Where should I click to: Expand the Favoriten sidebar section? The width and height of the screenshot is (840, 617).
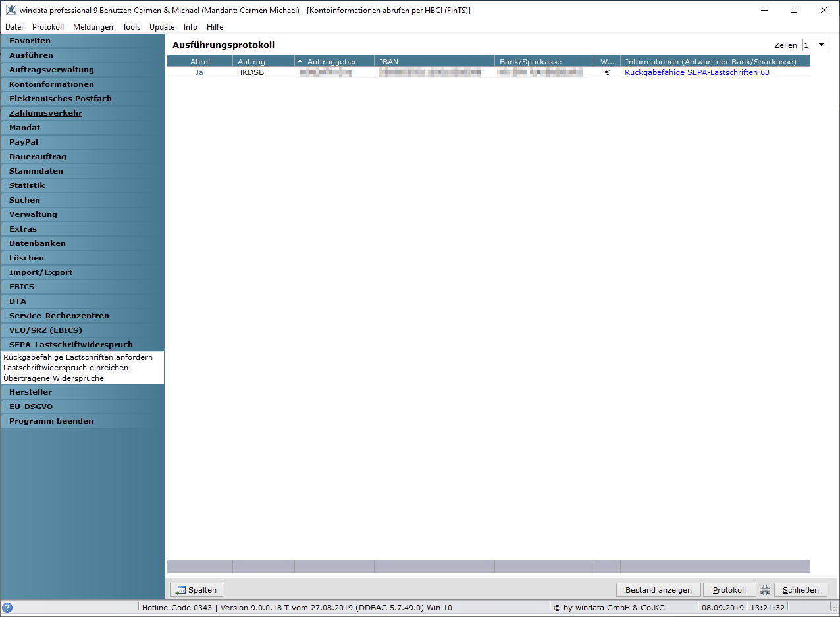82,41
